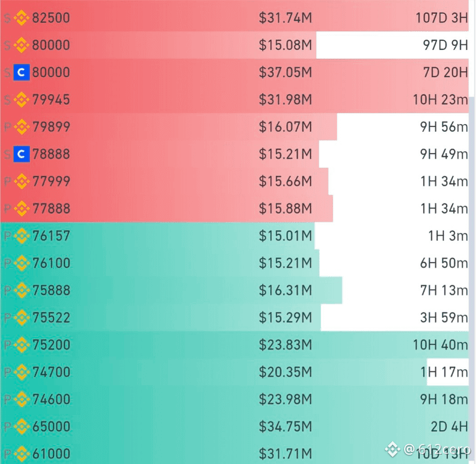
Task: Click the $15.01M order value
Action: pyautogui.click(x=285, y=236)
